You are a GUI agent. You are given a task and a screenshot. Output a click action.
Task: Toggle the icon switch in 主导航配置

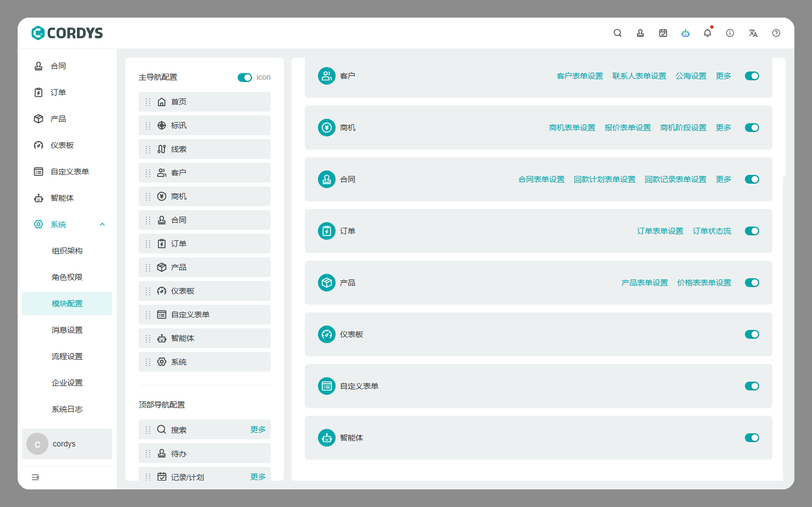click(245, 78)
